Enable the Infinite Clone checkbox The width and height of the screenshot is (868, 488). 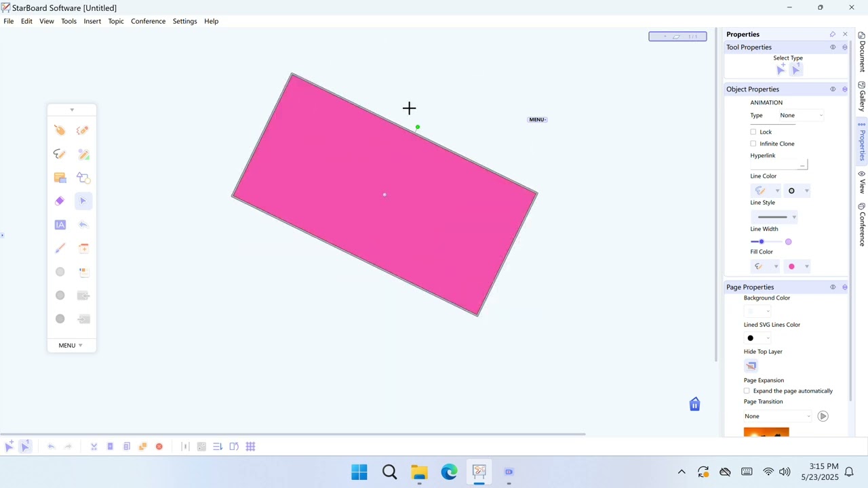[753, 144]
